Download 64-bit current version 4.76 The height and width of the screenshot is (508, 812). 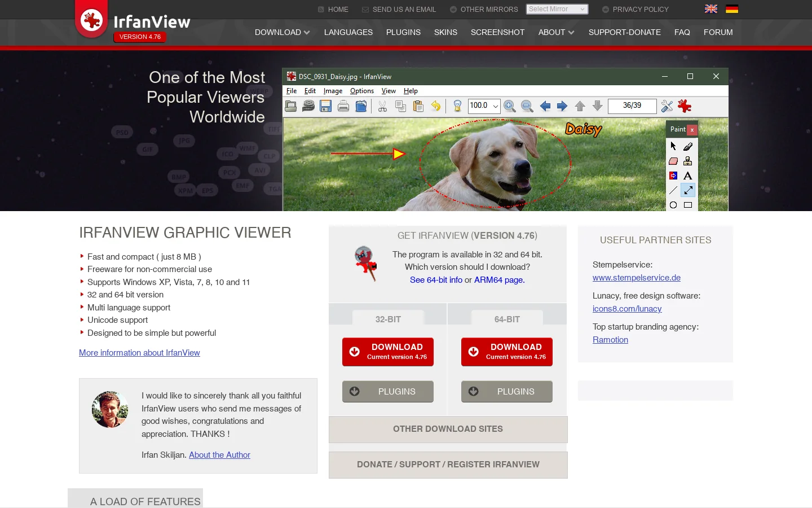click(507, 352)
